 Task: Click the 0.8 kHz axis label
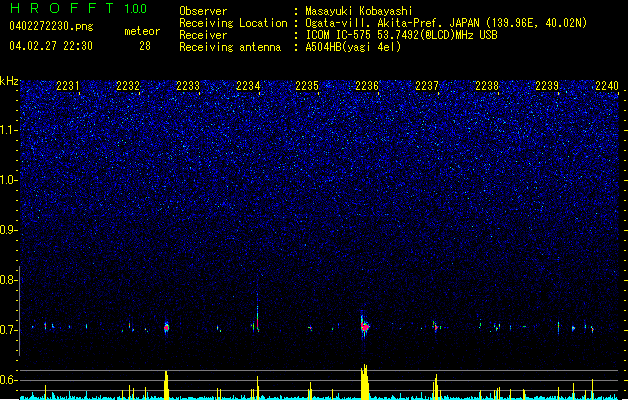(8, 280)
